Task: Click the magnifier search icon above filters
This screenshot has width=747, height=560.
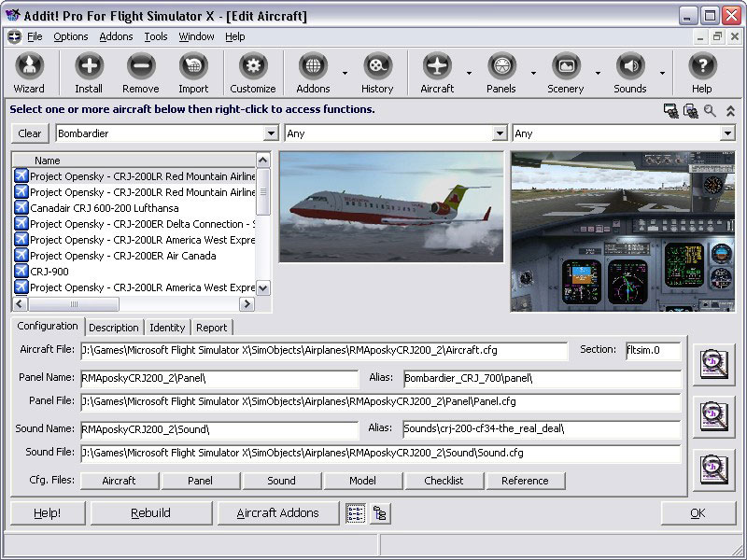Action: [x=711, y=111]
